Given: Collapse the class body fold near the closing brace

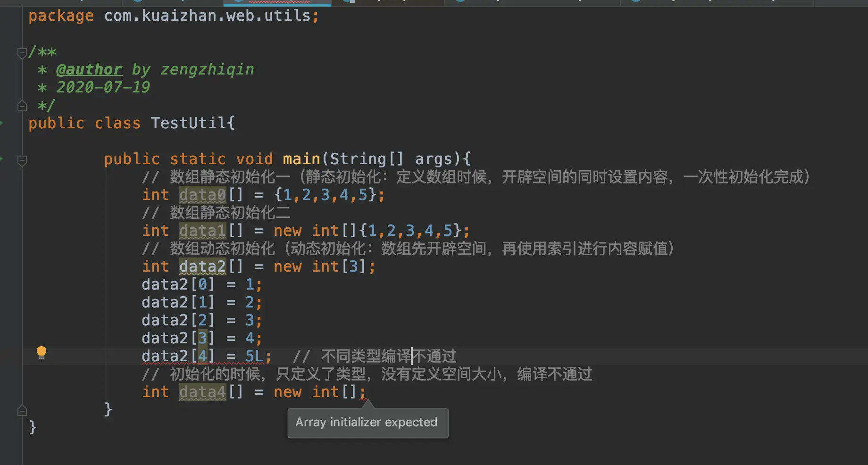Looking at the screenshot, I should (x=22, y=409).
